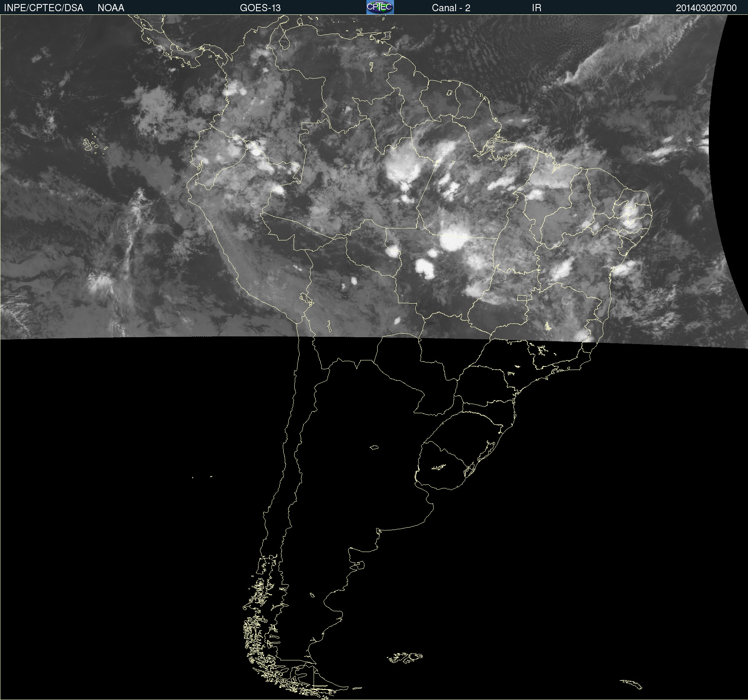
Task: Select the IR label in the header
Action: (536, 8)
